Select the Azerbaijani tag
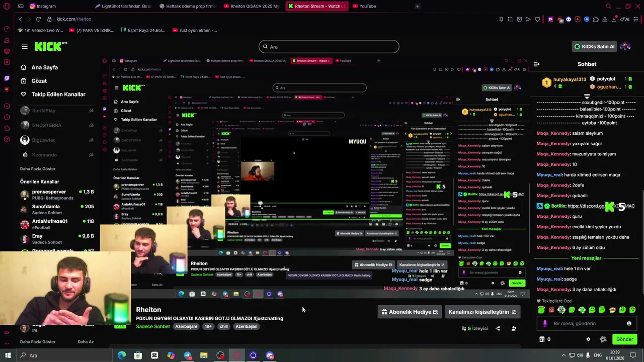This screenshot has width=644, height=362. point(186,327)
